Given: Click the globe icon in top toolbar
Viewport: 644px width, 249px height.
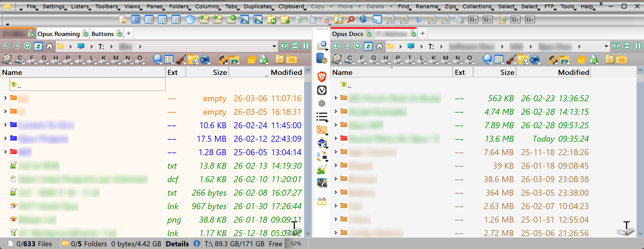Looking at the screenshot, I should tap(363, 20).
